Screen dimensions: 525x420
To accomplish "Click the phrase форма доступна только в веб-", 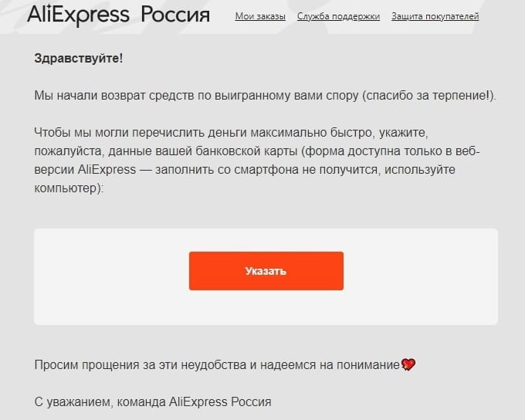I will click(x=391, y=151).
